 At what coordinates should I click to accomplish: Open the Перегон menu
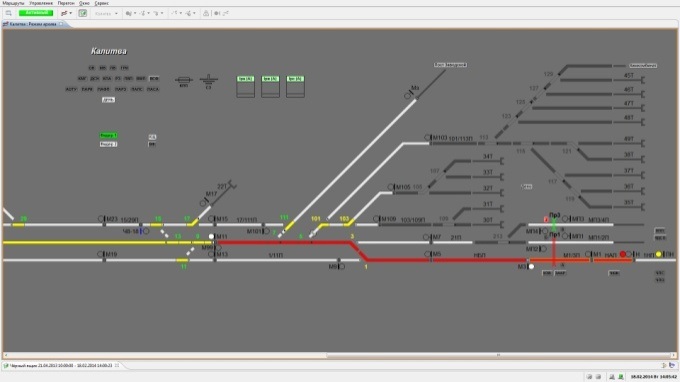click(x=66, y=3)
